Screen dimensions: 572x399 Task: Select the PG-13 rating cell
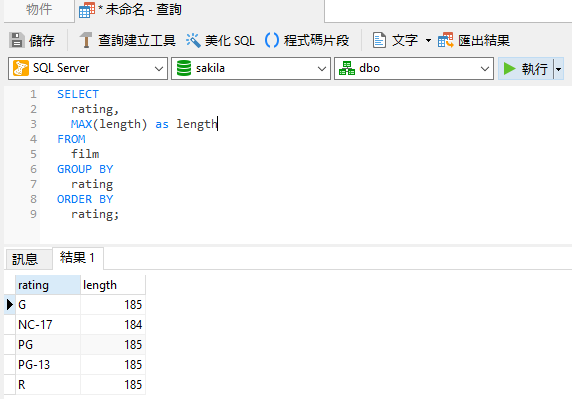[x=48, y=365]
